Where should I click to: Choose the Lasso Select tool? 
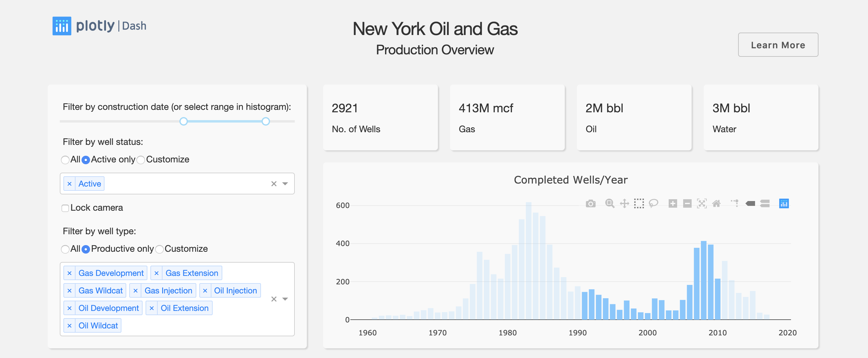pos(653,203)
